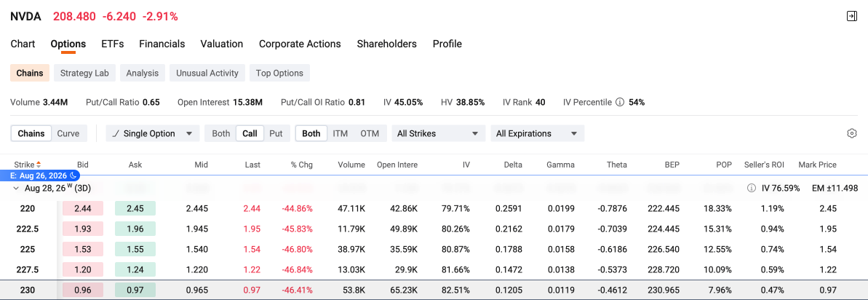Click the 0.97 ask for strike 230
The image size is (868, 300).
[135, 290]
